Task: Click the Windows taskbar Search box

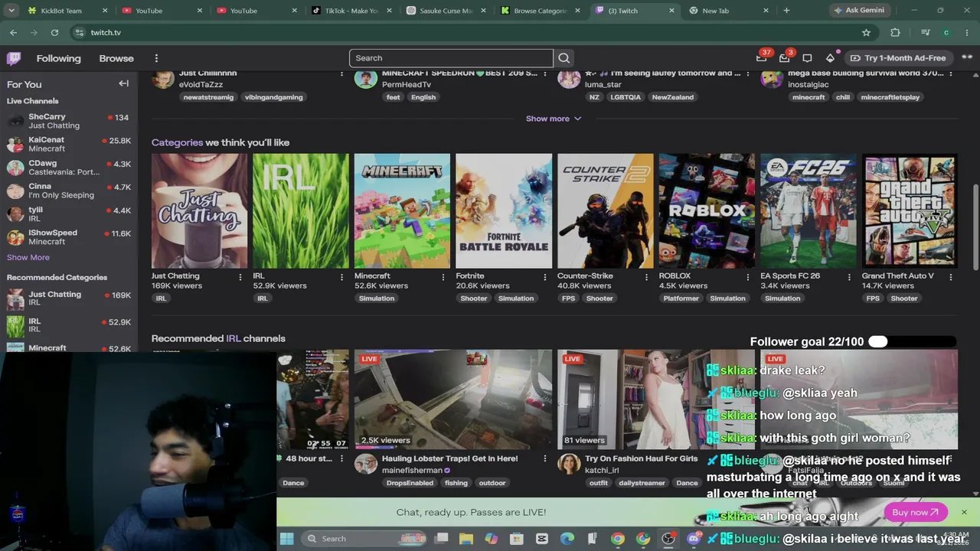Action: coord(364,539)
